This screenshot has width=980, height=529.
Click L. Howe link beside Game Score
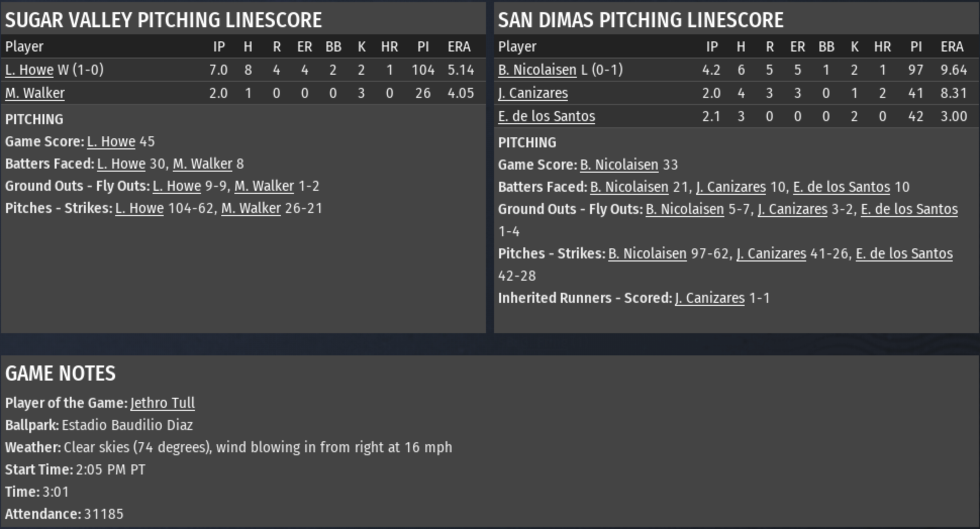pos(111,141)
